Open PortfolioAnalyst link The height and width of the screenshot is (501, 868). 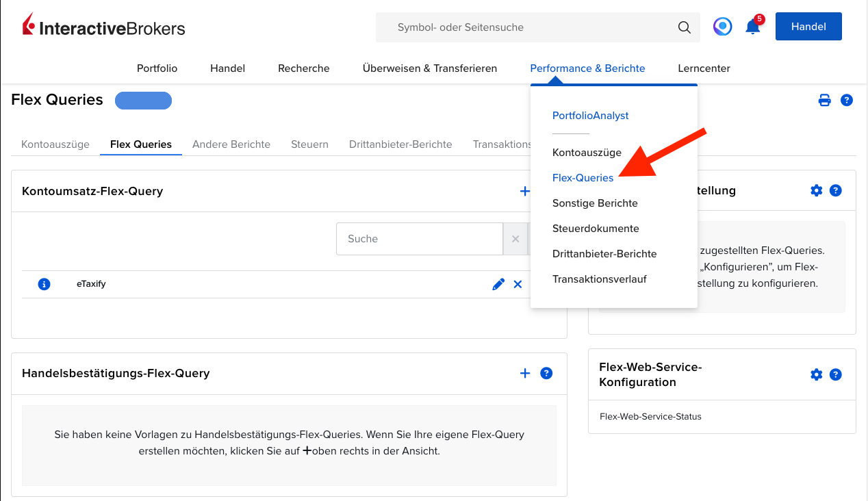590,116
